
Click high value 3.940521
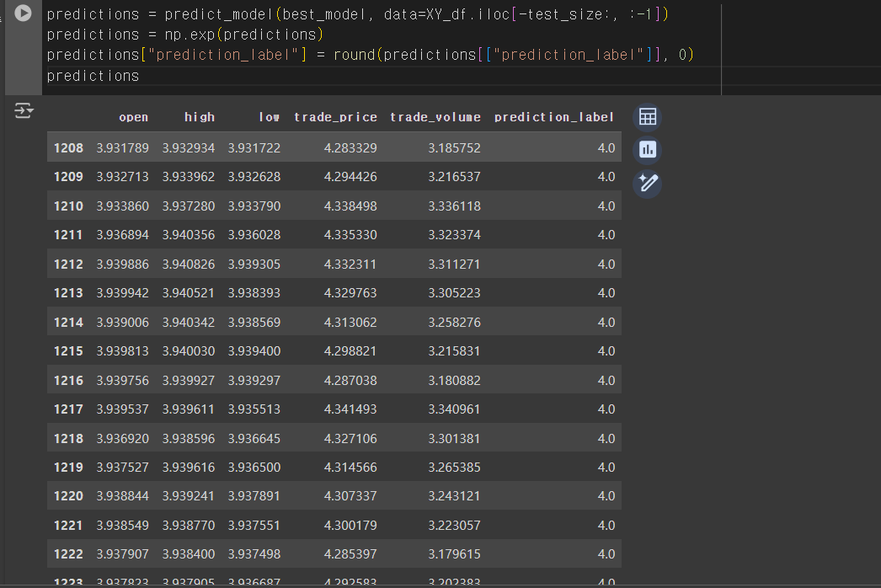click(189, 293)
